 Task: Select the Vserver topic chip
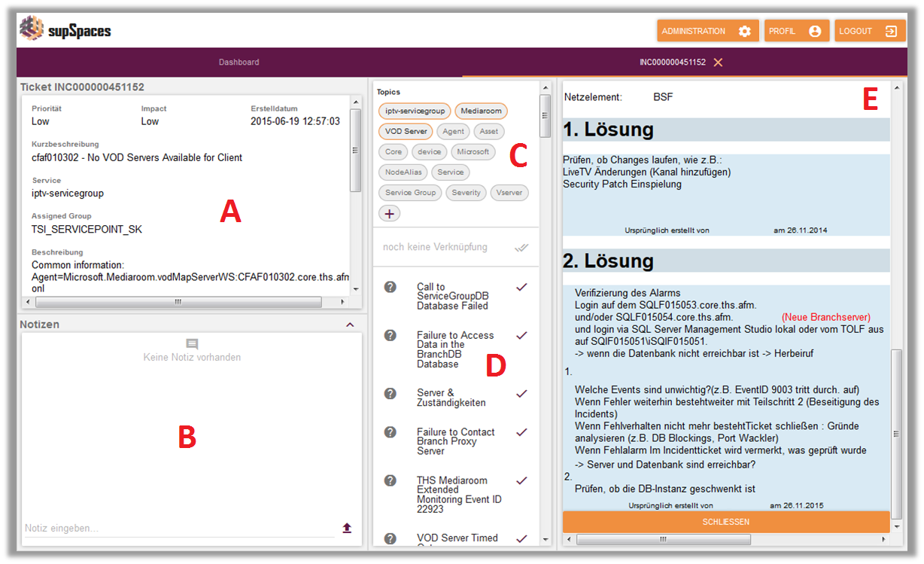pos(509,193)
